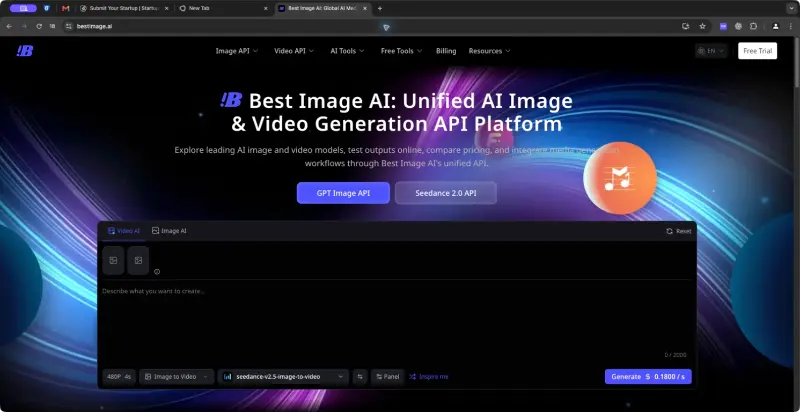This screenshot has height=412, width=800.
Task: Reset the generation form
Action: click(679, 231)
